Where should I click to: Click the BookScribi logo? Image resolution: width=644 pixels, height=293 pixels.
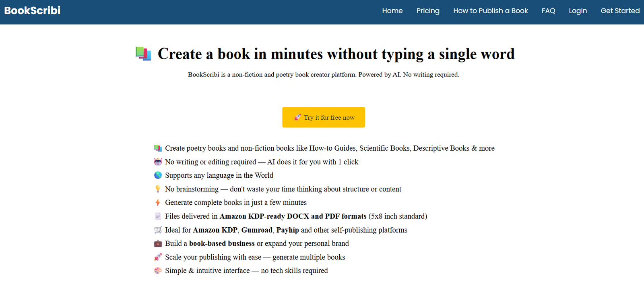(32, 10)
